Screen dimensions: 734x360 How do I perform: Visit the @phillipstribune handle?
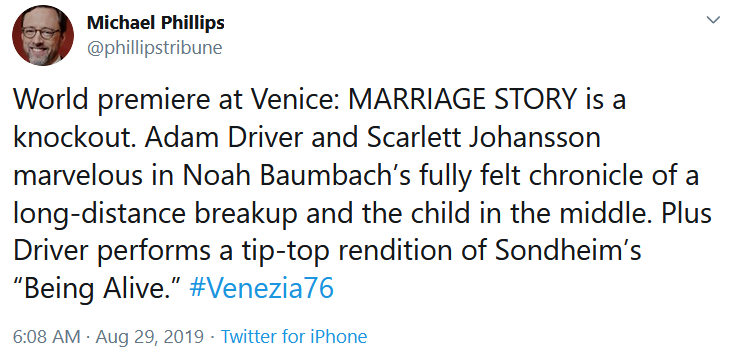click(x=154, y=48)
